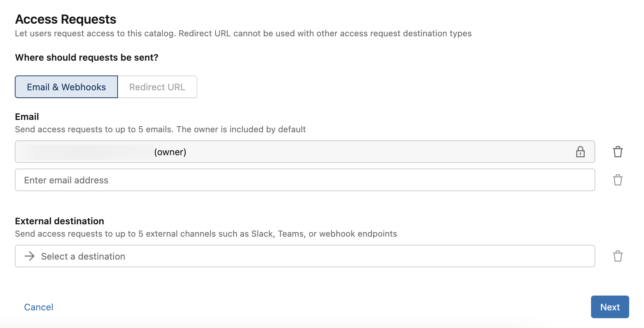This screenshot has width=644, height=328.
Task: Delete the owner email row
Action: (618, 152)
